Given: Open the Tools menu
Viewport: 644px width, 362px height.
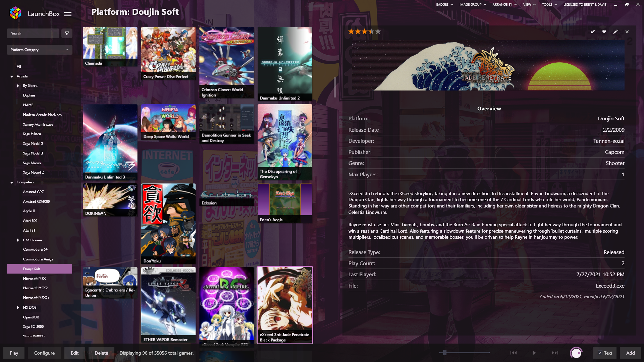Looking at the screenshot, I should point(549,5).
